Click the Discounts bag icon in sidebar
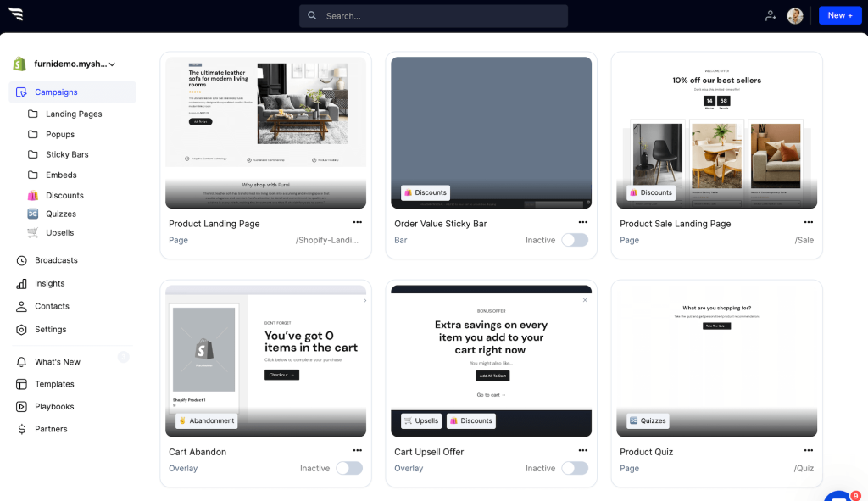This screenshot has height=501, width=868. pos(33,195)
